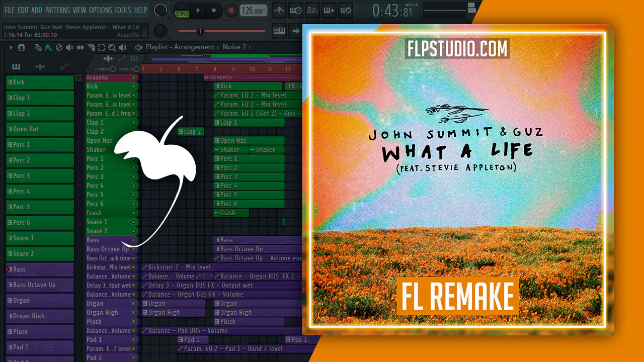This screenshot has height=362, width=644.
Task: Open the EDIT menu
Action: coord(23,10)
